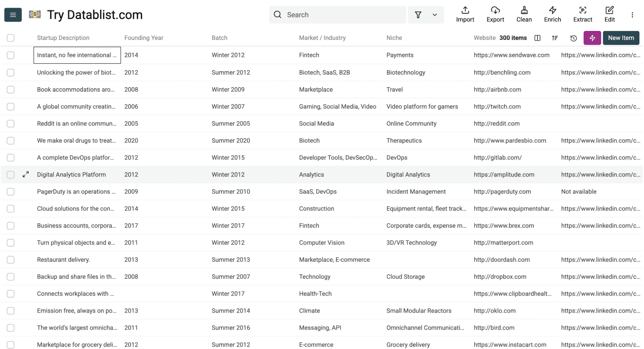Open the column layout icon
Viewport: 644px width, 349px height.
(x=538, y=38)
